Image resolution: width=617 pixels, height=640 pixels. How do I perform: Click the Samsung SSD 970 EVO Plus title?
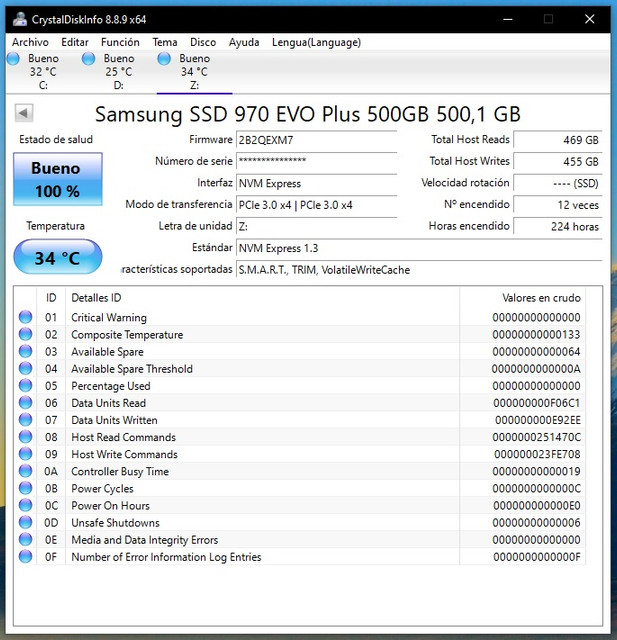[308, 114]
